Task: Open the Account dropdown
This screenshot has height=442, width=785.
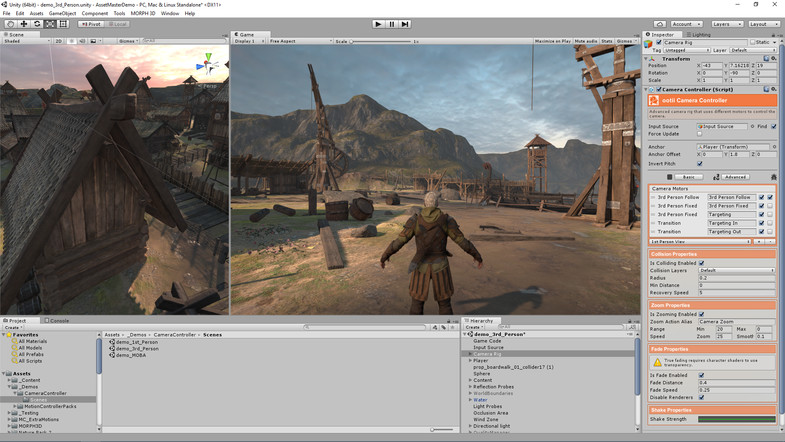Action: [x=686, y=24]
